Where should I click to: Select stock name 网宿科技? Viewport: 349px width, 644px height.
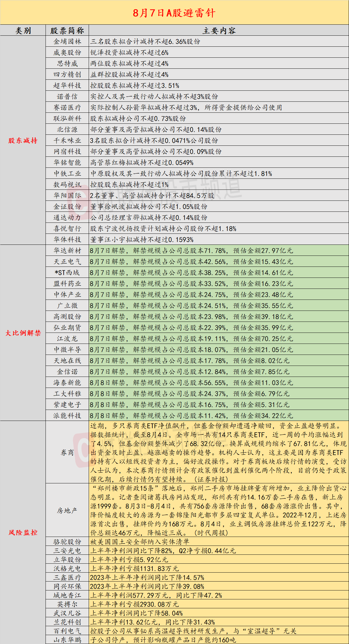[x=67, y=151]
